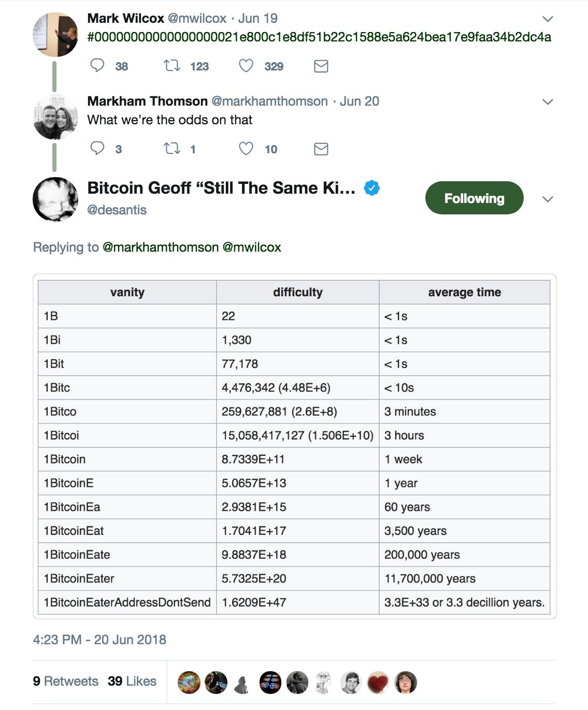Reply to Mark Wilcox's tweet
588x710 pixels.
[97, 66]
